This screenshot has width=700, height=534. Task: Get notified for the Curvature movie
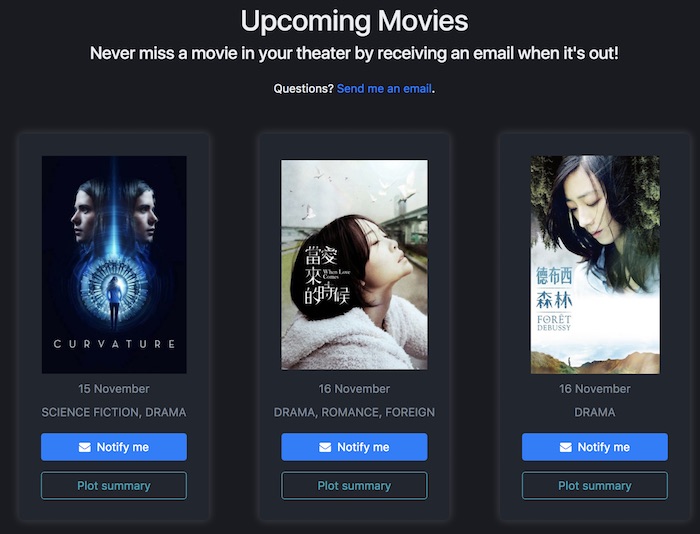pos(114,447)
